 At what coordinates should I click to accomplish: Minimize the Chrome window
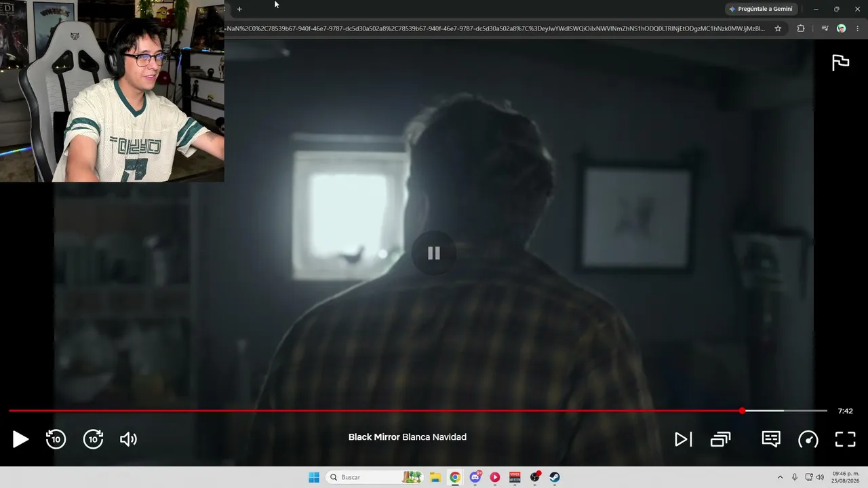(816, 9)
